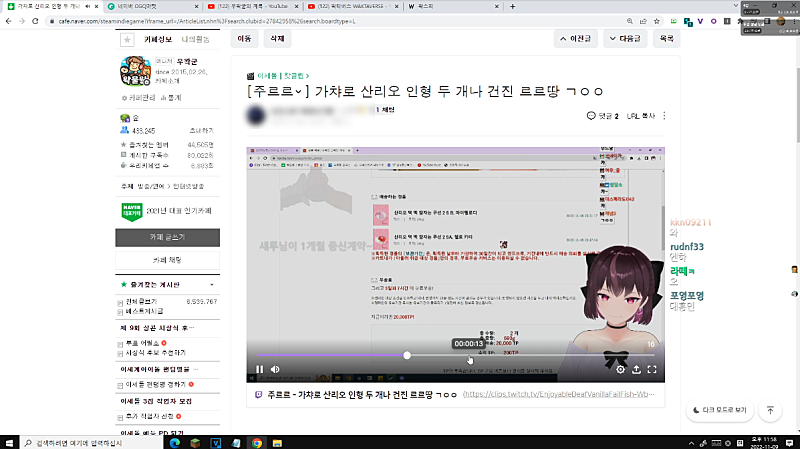Click the 삭제 delete button
Screen dimensions: 800x449
(x=277, y=38)
